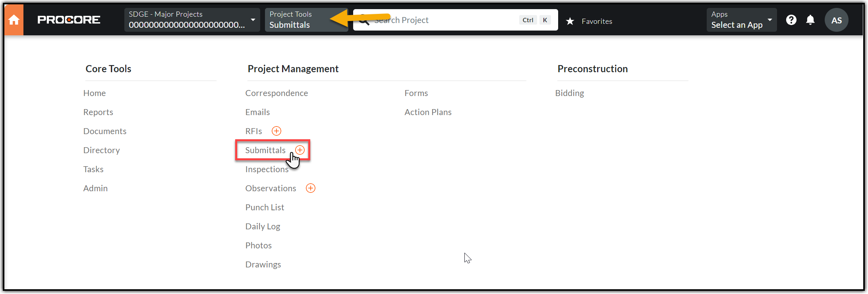This screenshot has width=868, height=294.
Task: Open the AS user avatar menu
Action: 836,20
